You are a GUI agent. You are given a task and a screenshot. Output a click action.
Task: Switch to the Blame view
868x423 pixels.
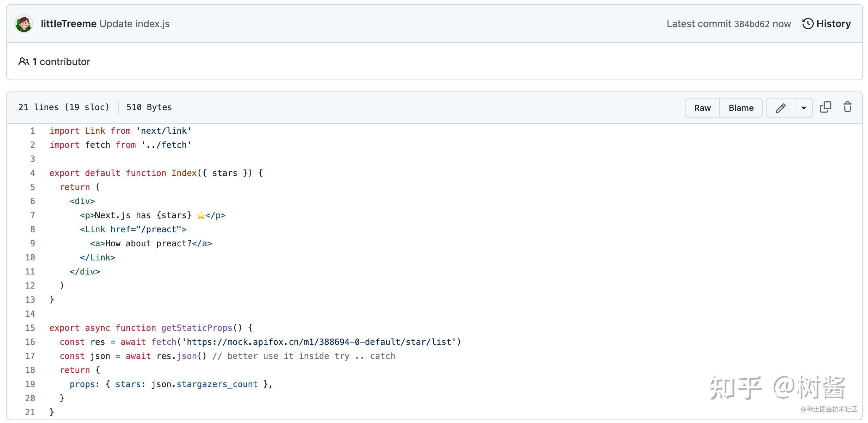740,107
